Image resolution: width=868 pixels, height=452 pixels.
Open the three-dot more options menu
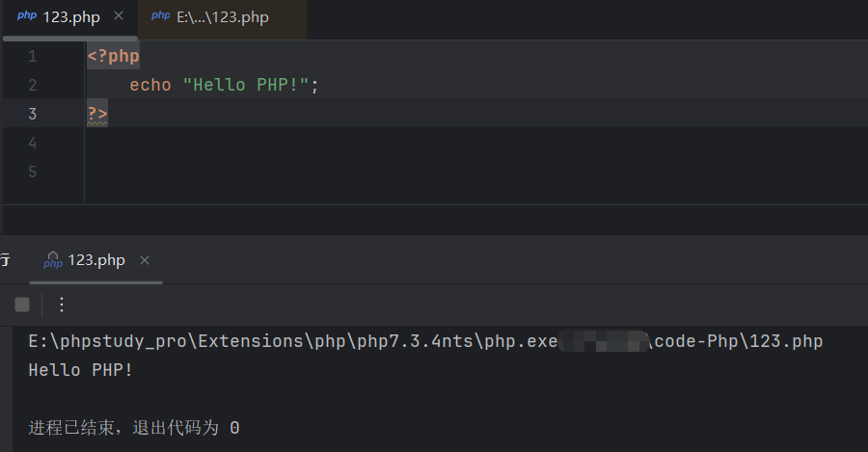(x=62, y=305)
